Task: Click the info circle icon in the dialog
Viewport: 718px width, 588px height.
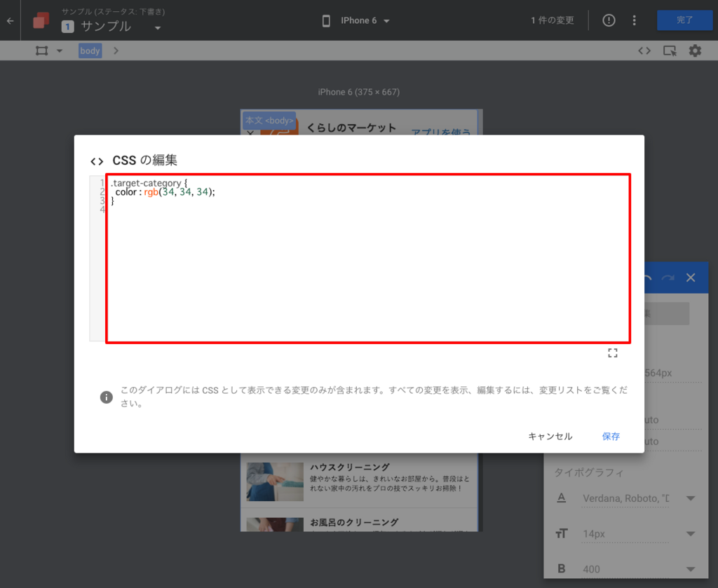Action: coord(106,397)
